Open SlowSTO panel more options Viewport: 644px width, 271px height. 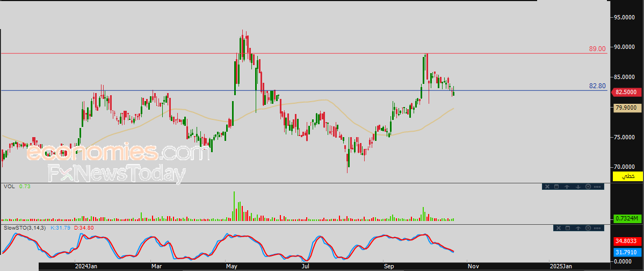tap(597, 228)
